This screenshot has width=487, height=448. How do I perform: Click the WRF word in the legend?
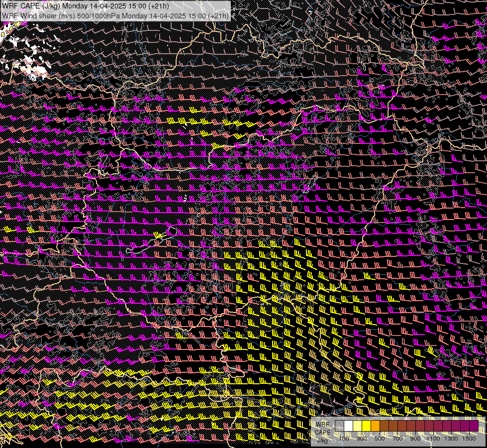click(x=322, y=425)
